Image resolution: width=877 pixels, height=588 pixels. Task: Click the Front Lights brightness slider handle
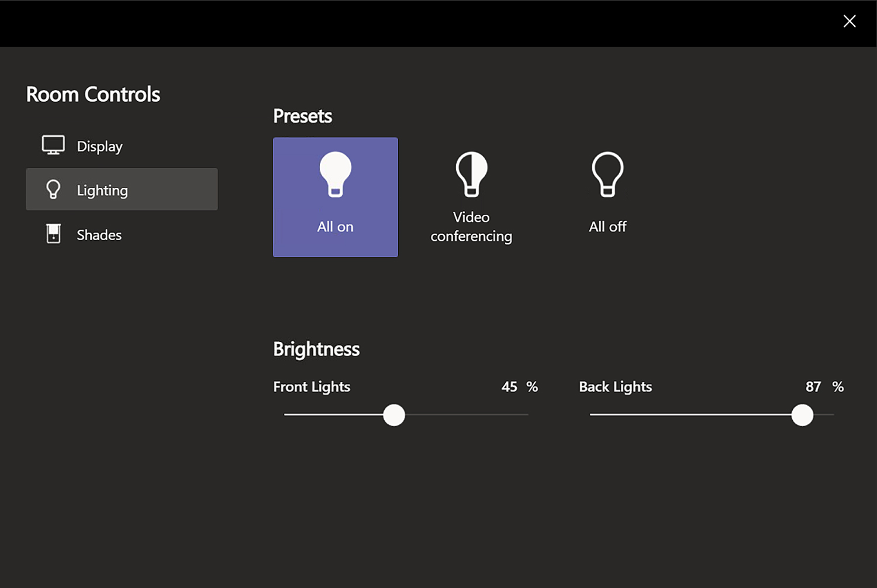(x=394, y=415)
